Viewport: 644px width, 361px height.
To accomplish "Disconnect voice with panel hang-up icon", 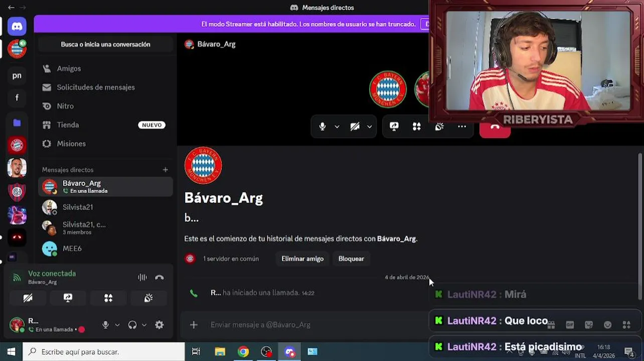I will pos(159,277).
